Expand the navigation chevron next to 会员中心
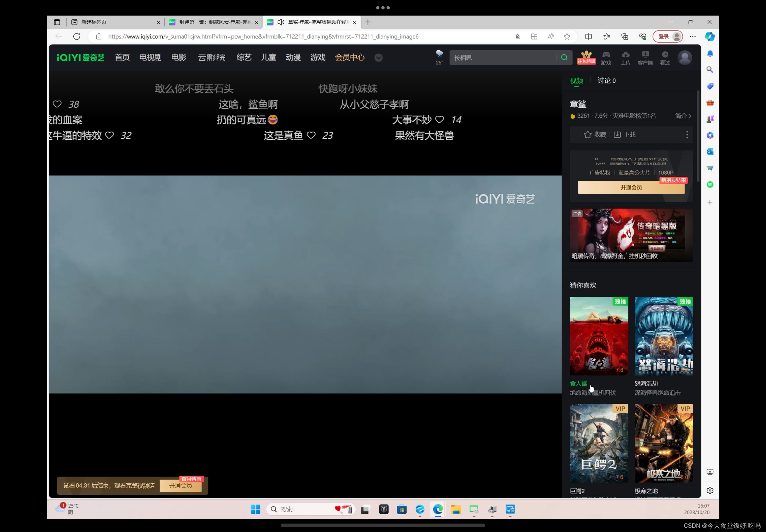Viewport: 766px width, 532px height. 378,58
